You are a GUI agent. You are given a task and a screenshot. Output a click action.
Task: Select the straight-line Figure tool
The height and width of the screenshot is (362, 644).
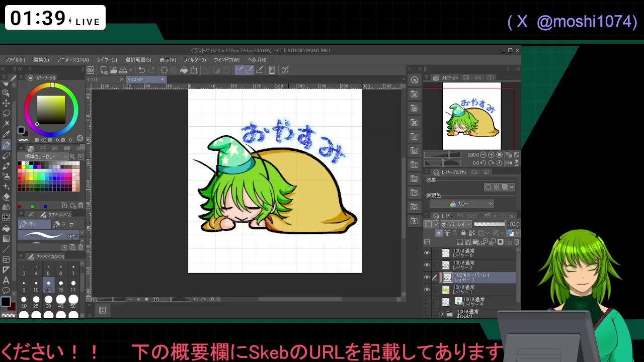click(6, 249)
